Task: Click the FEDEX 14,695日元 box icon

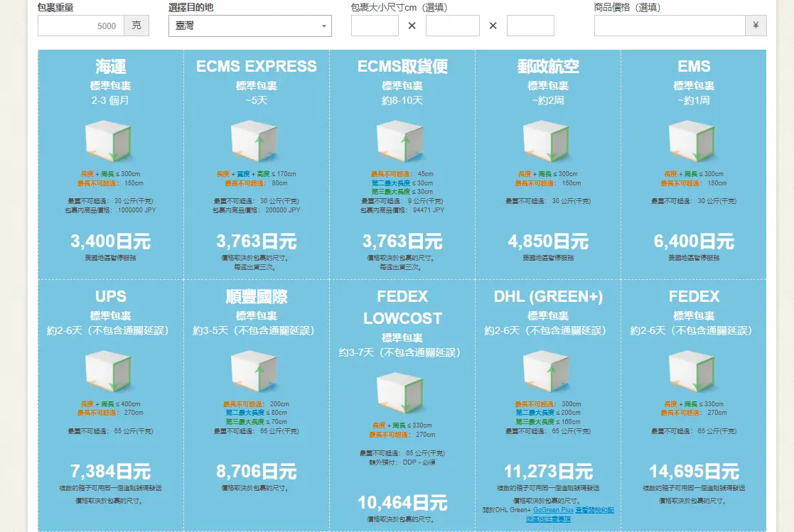Action: click(692, 371)
